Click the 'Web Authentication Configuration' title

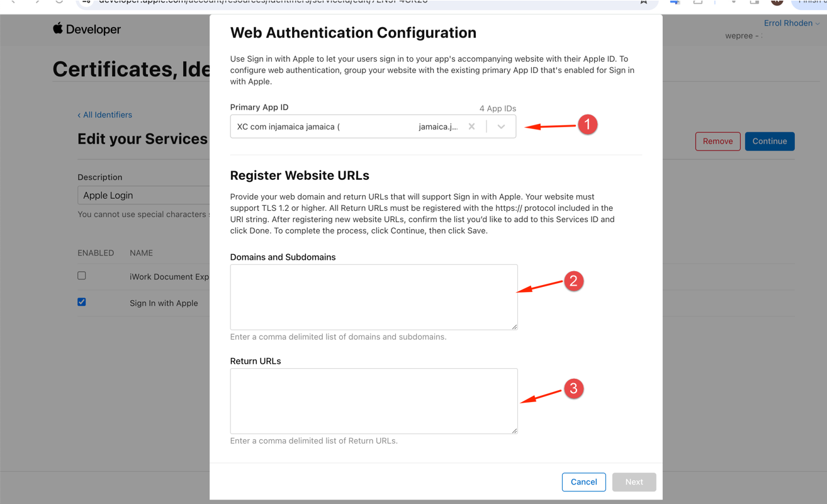(353, 33)
